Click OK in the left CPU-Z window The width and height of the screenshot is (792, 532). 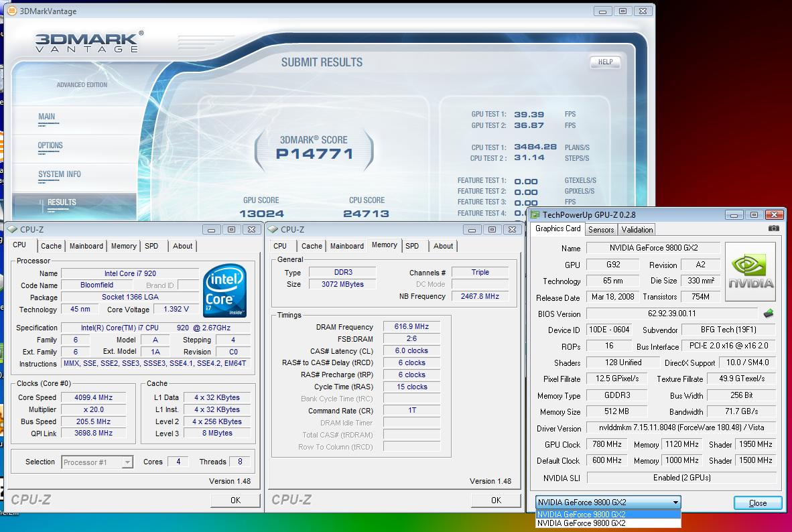235,500
